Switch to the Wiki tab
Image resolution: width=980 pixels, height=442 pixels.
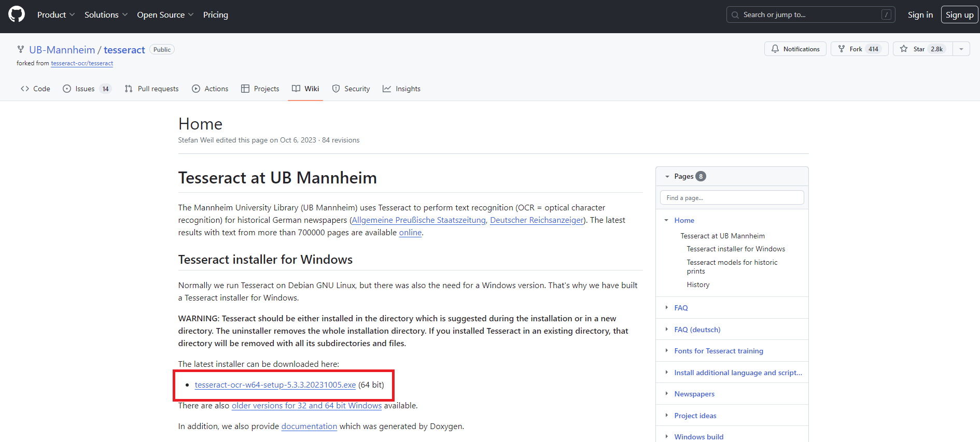point(305,89)
